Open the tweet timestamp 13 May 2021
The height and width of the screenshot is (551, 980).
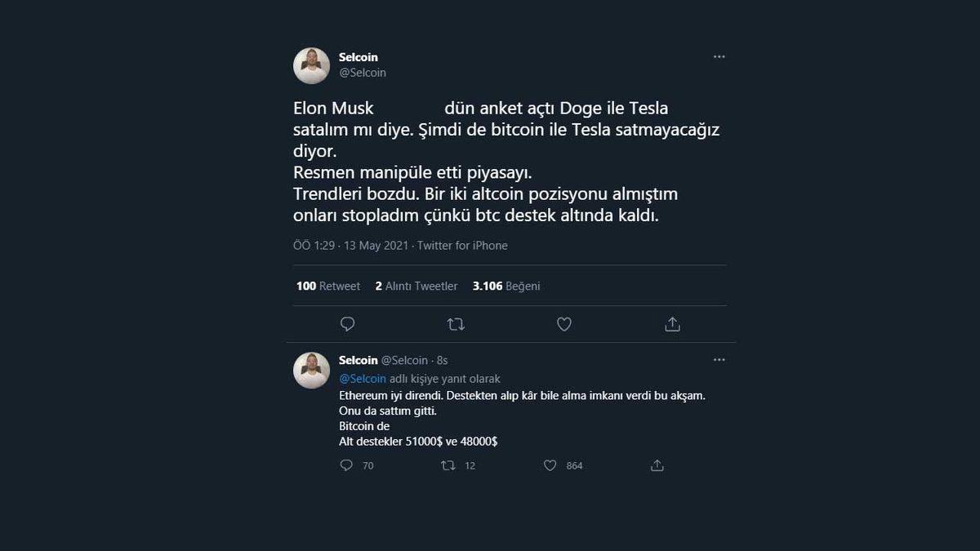376,245
